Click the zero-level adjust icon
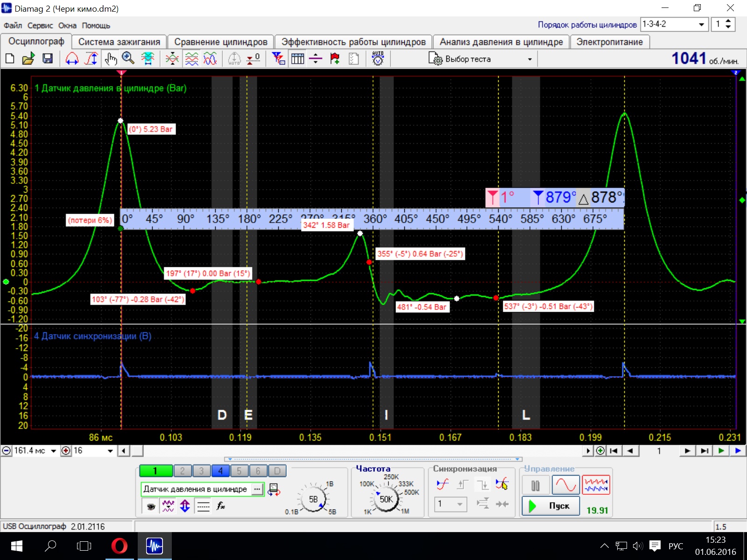Viewport: 747px width, 560px height. [254, 59]
